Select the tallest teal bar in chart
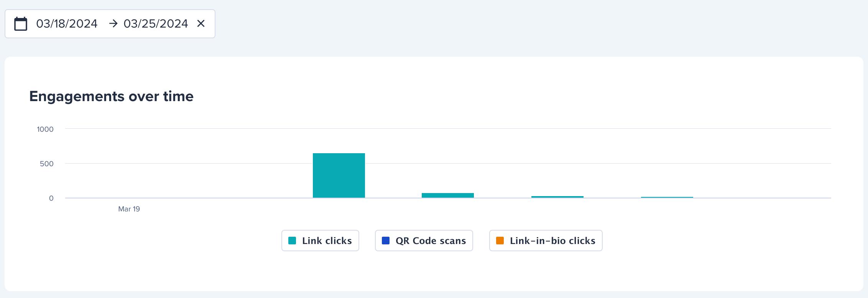Image resolution: width=868 pixels, height=298 pixels. point(339,175)
